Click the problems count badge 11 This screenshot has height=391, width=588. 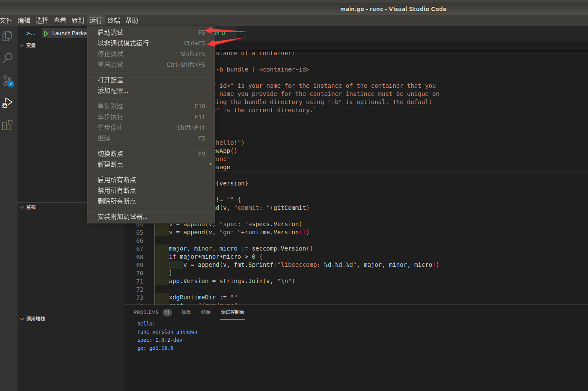pos(167,312)
